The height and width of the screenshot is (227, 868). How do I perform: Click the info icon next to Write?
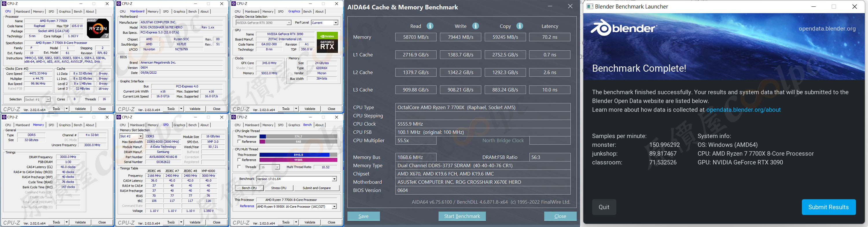point(475,26)
